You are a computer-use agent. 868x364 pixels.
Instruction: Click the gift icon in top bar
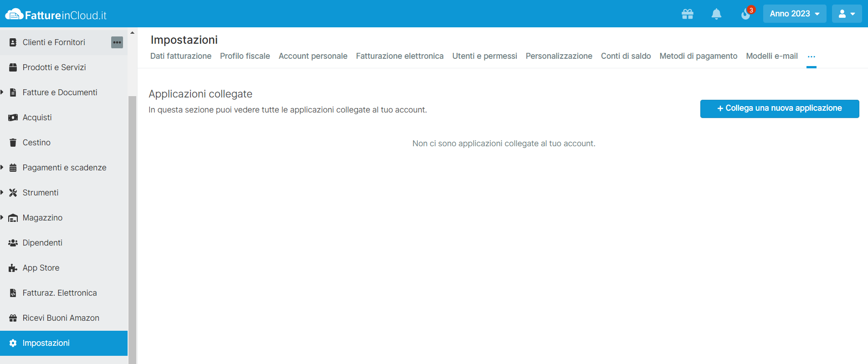tap(687, 14)
